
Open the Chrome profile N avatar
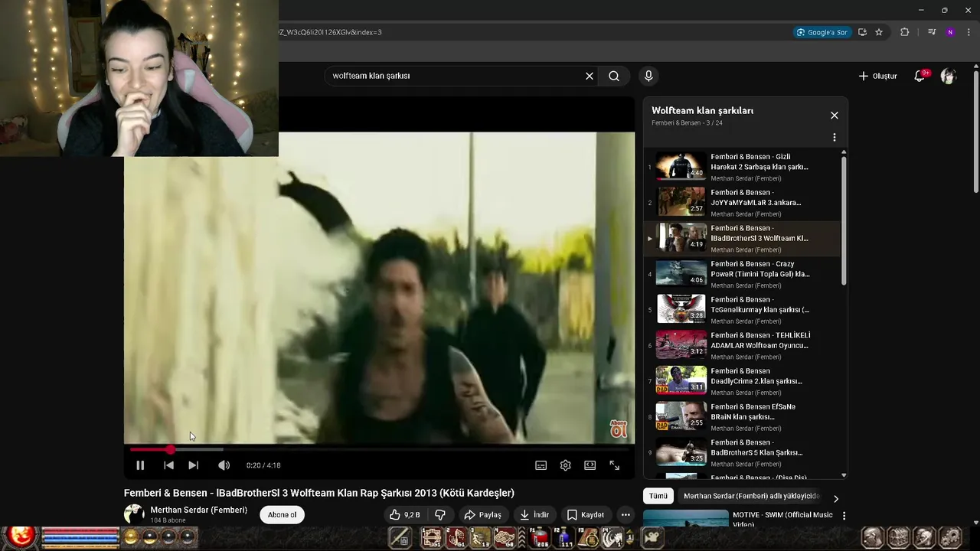pyautogui.click(x=950, y=32)
